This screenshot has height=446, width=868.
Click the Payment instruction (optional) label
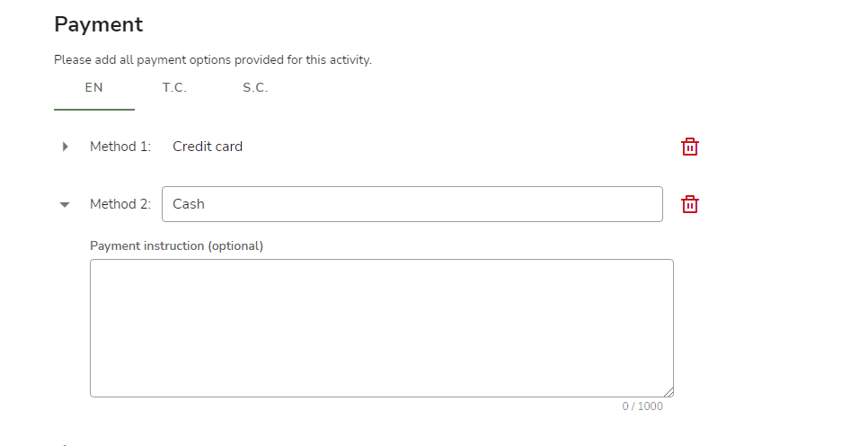pos(177,246)
